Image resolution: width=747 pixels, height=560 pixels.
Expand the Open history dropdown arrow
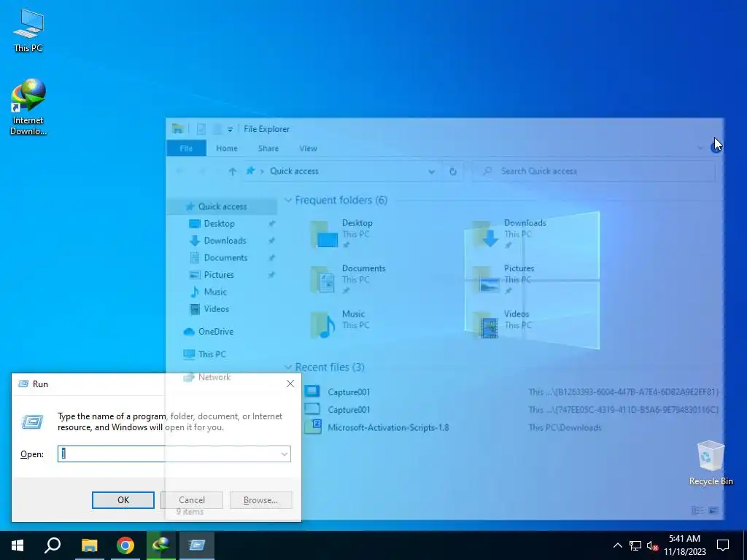tap(285, 454)
